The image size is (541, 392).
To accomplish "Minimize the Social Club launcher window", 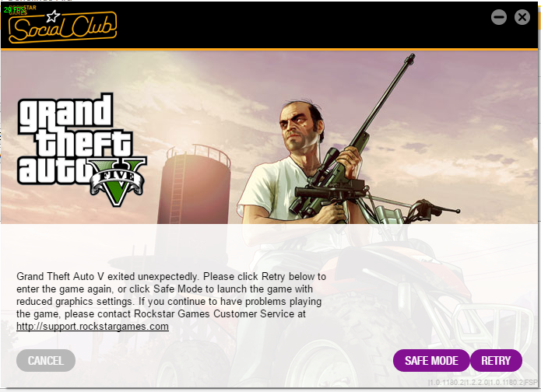I will (499, 17).
